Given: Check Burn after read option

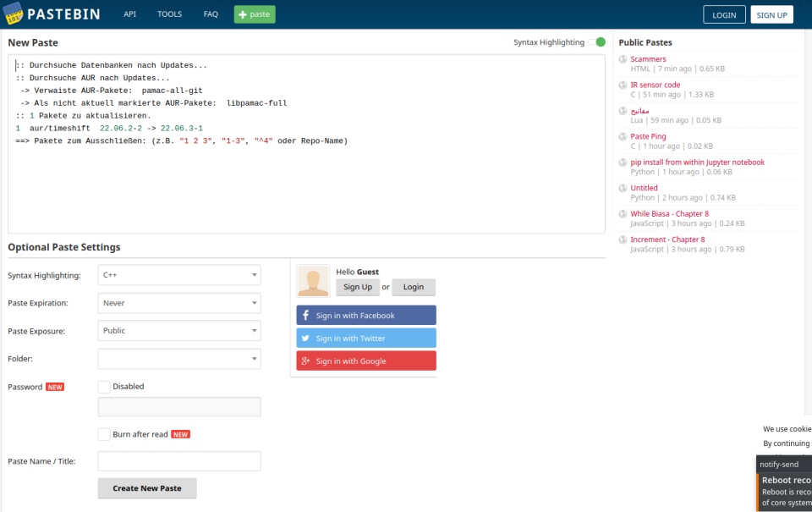Looking at the screenshot, I should coord(103,433).
